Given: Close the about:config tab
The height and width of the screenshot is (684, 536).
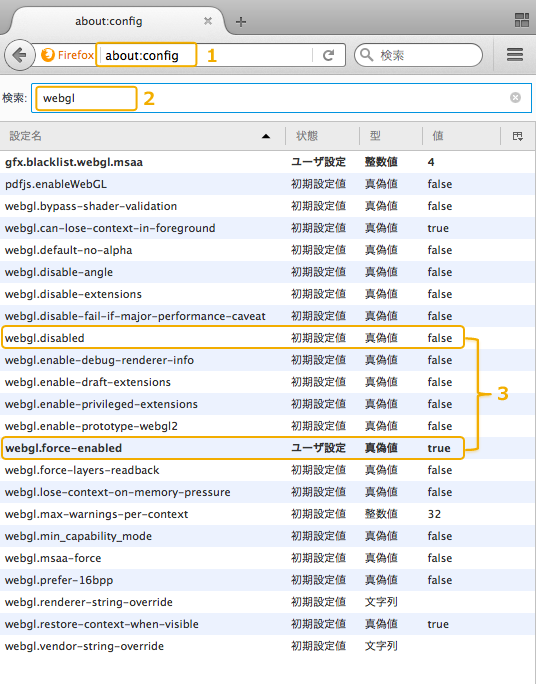Looking at the screenshot, I should tap(208, 21).
